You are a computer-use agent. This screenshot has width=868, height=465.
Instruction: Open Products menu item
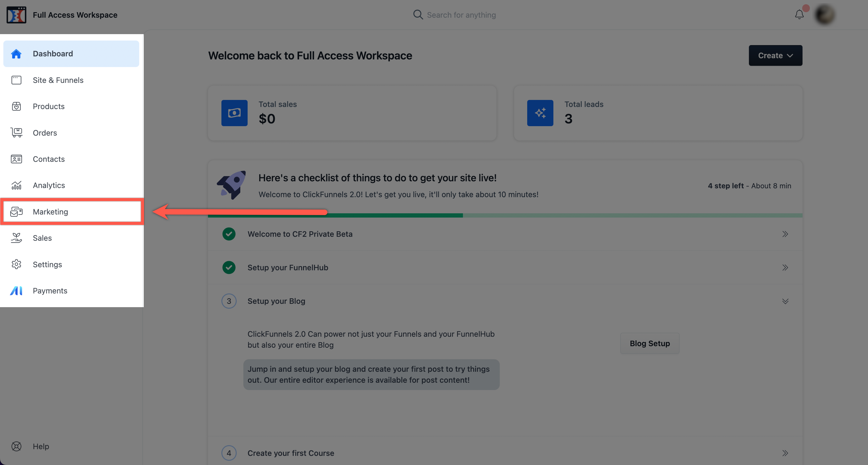tap(71, 106)
